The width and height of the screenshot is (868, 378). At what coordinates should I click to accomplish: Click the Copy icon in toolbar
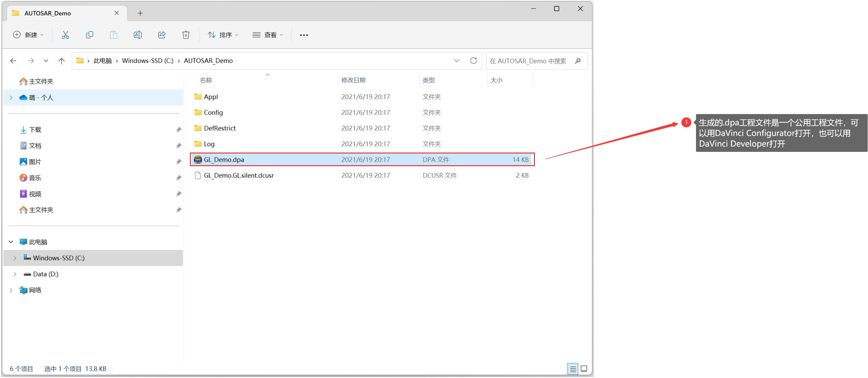tap(89, 35)
